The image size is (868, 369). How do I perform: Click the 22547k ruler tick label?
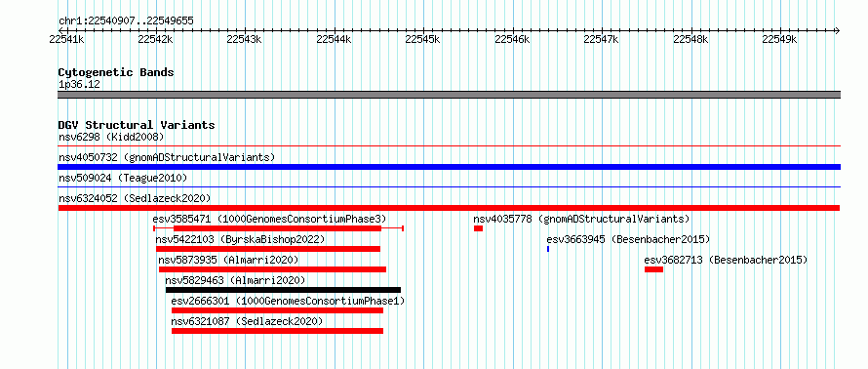pos(601,39)
